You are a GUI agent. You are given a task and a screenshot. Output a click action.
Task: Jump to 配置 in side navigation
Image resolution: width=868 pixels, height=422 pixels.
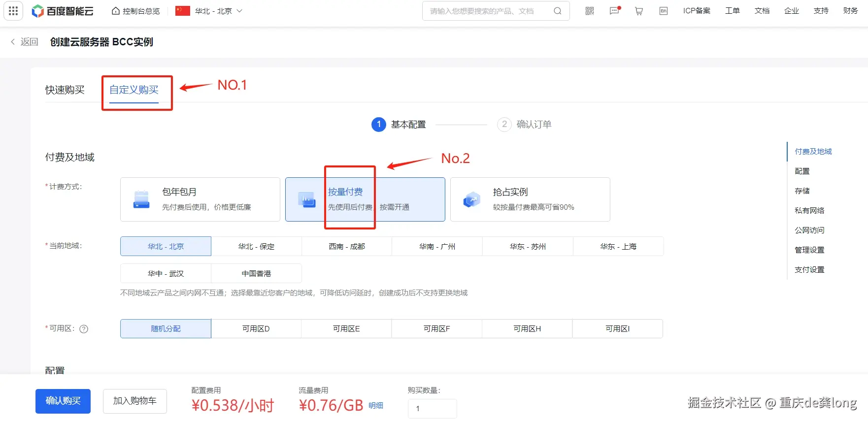point(802,171)
